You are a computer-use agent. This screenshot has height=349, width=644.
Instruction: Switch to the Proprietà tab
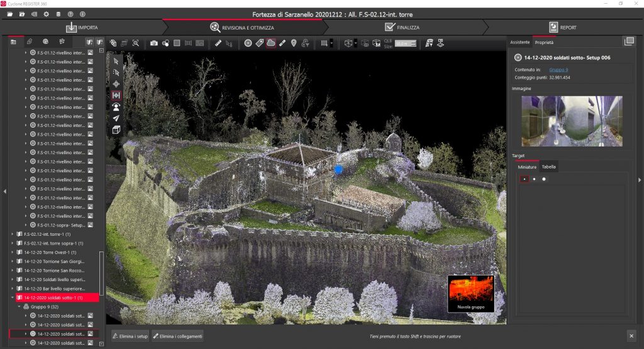[x=544, y=42]
